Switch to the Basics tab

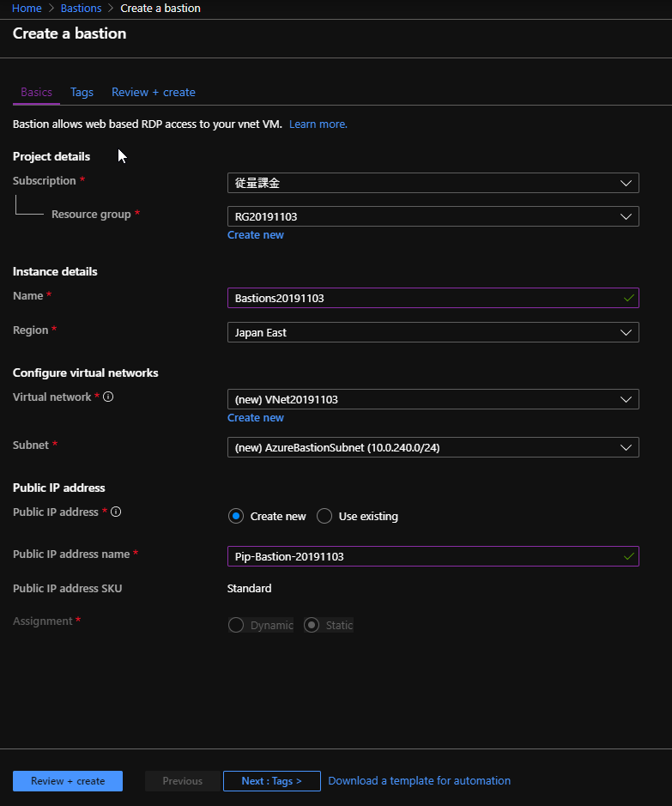37,93
